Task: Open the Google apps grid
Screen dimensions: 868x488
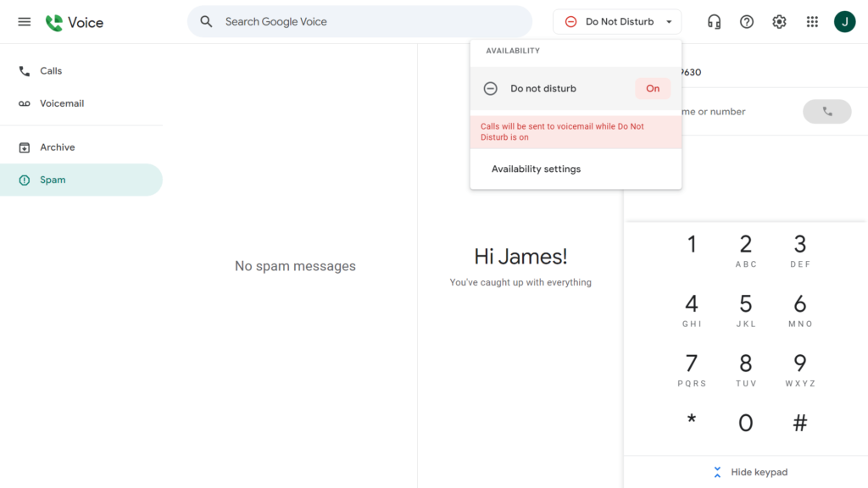Action: [x=812, y=21]
